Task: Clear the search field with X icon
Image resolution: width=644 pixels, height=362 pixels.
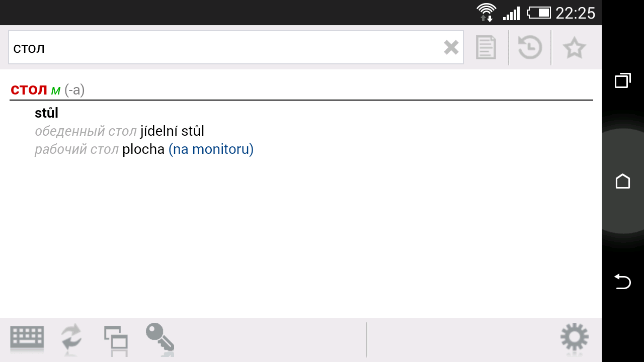Action: pyautogui.click(x=451, y=48)
